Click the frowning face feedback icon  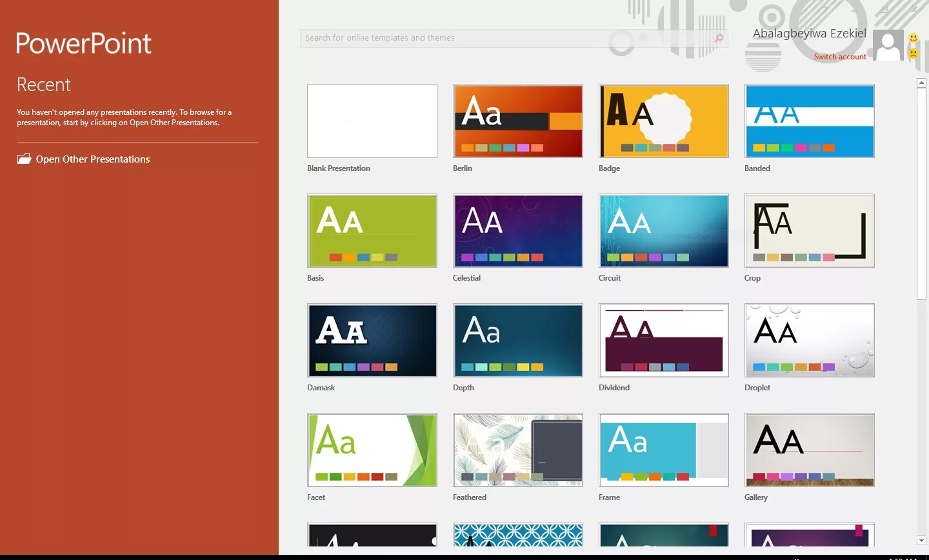pyautogui.click(x=914, y=54)
